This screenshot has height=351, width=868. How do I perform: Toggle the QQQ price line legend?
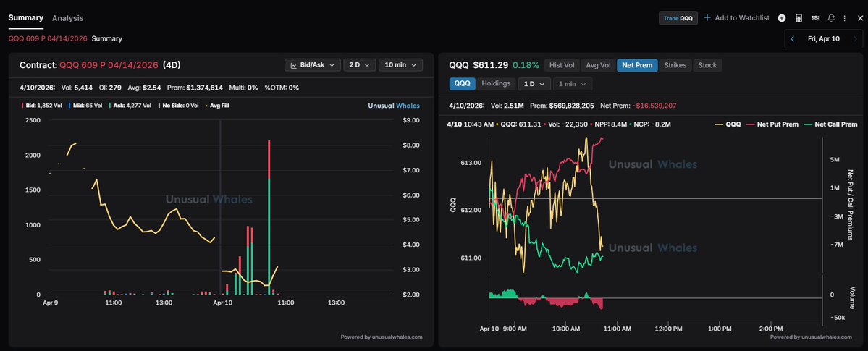pos(728,124)
